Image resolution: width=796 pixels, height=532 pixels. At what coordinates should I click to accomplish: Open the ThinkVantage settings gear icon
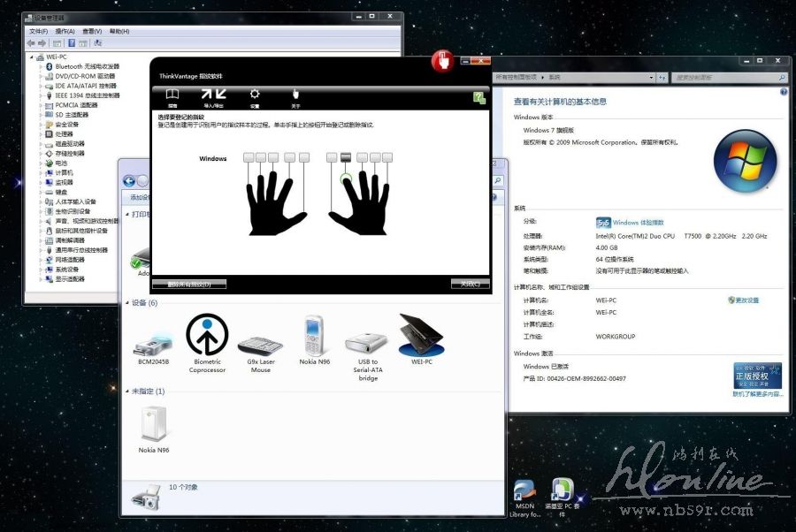point(255,95)
